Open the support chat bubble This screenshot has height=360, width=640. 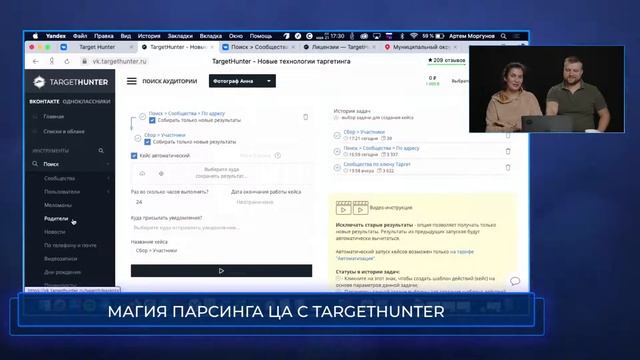pos(515,281)
